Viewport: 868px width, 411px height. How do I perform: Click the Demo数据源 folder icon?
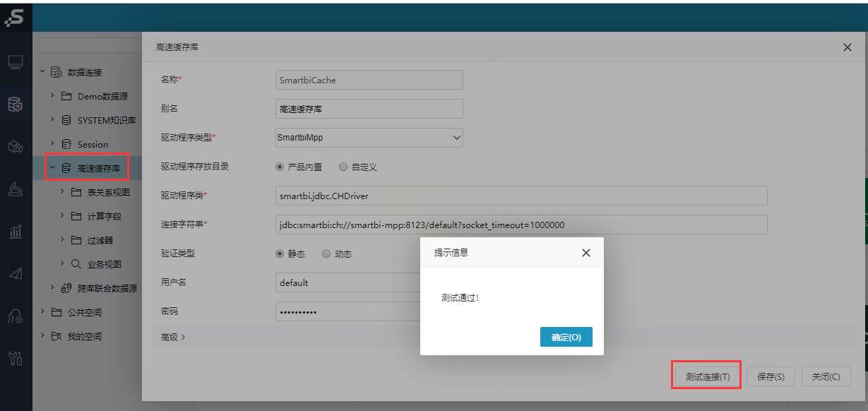(x=66, y=96)
